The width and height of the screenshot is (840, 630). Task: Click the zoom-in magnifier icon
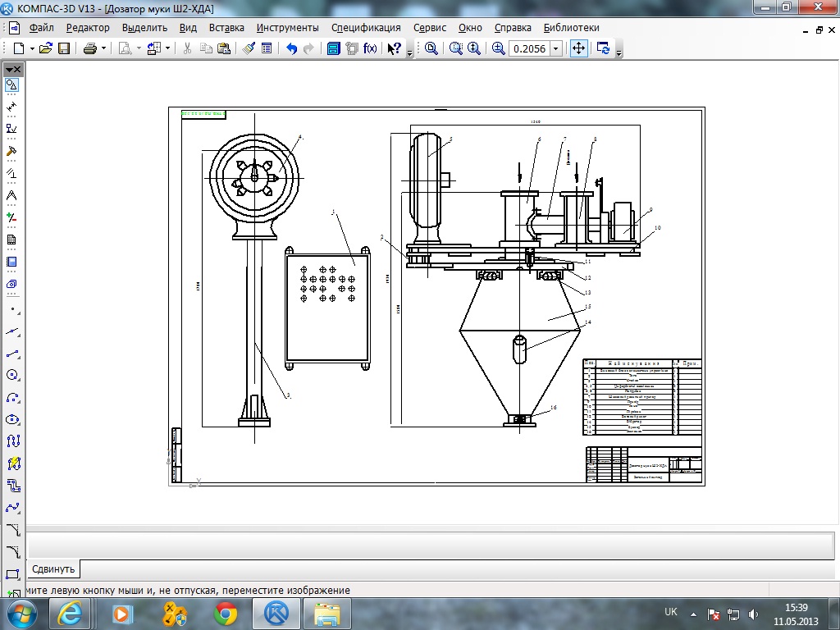click(x=498, y=48)
